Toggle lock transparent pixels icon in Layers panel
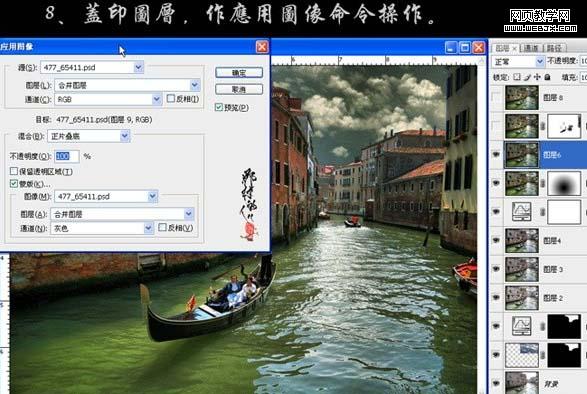This screenshot has height=394, width=587. click(x=517, y=77)
